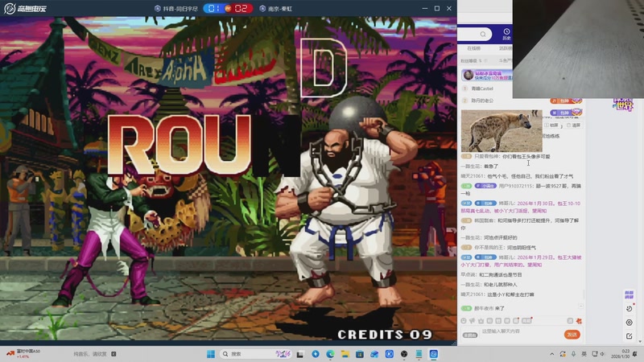Send the chat message with orange 发送 button

(572, 335)
